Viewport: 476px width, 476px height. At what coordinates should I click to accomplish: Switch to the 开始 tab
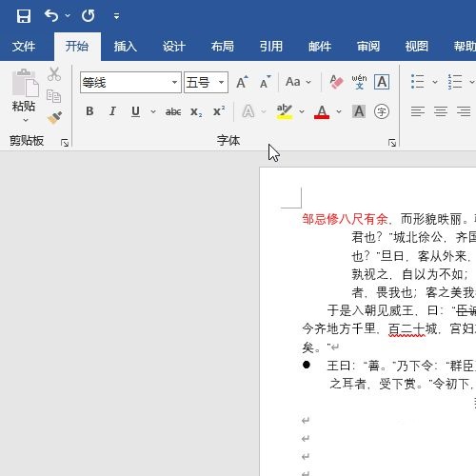tap(77, 47)
